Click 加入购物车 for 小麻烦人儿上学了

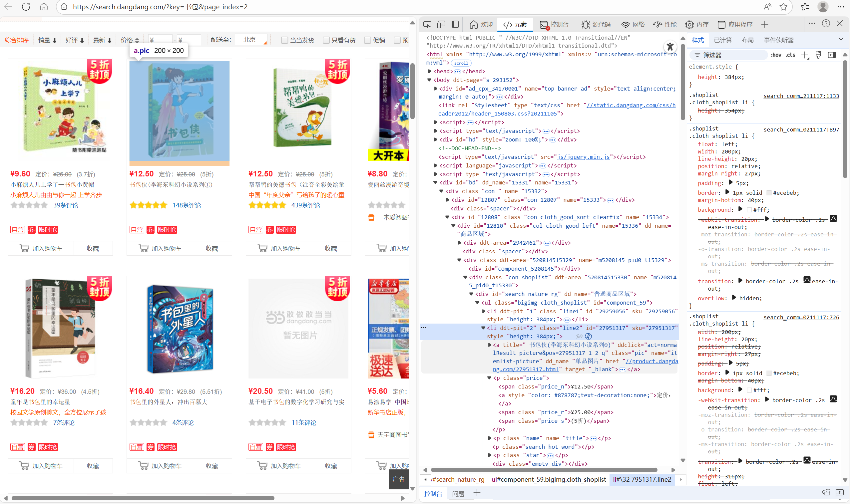point(41,248)
